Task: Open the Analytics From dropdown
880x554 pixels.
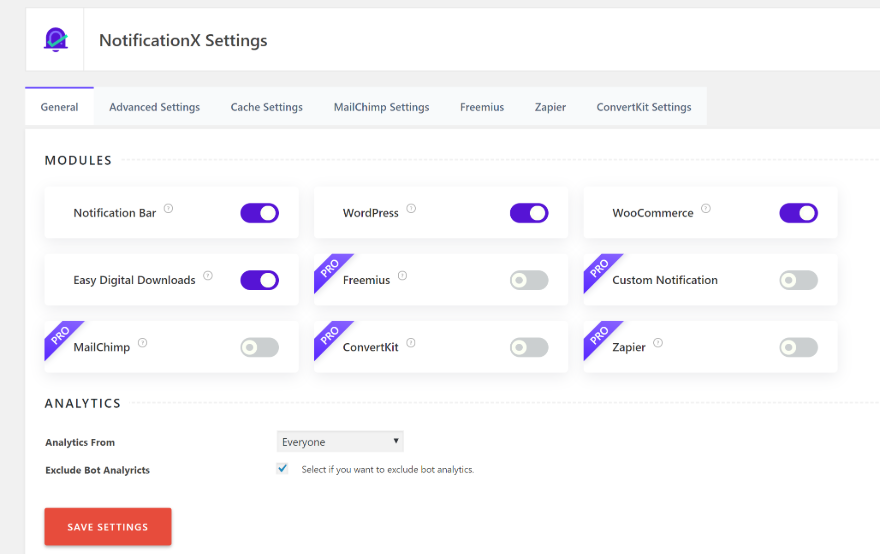Action: tap(340, 442)
